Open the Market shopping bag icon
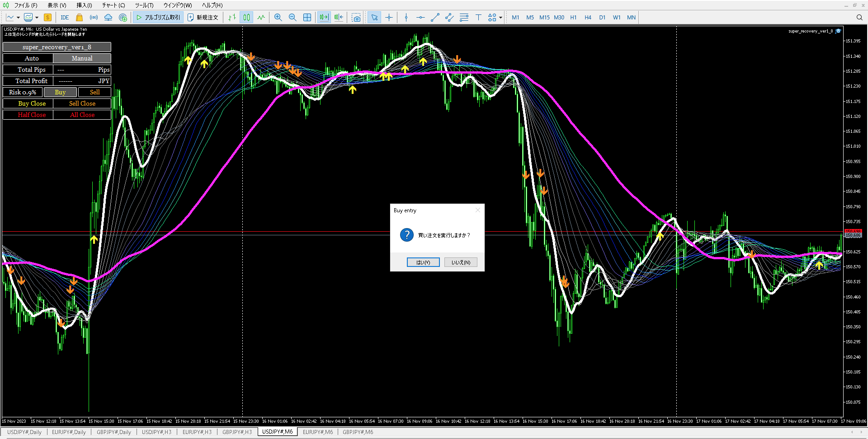 coord(79,18)
